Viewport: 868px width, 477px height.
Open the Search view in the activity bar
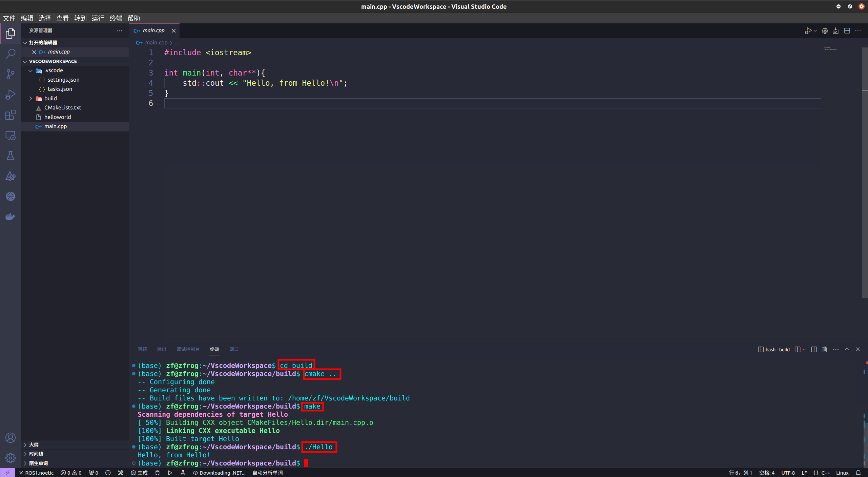pos(11,54)
